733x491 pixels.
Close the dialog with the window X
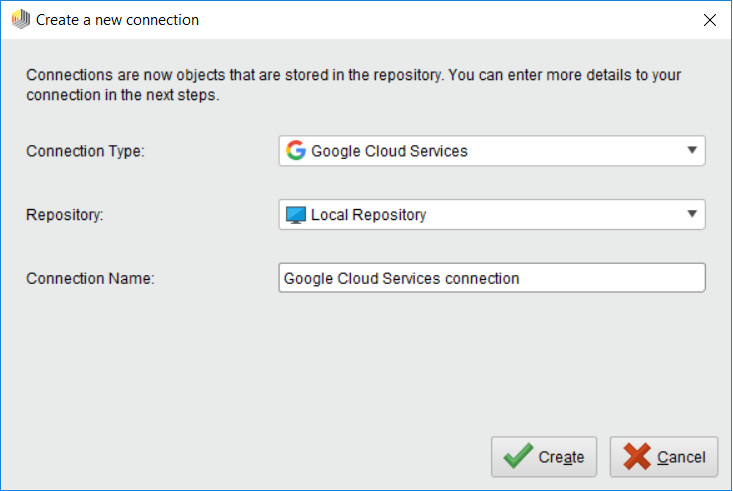pyautogui.click(x=710, y=20)
